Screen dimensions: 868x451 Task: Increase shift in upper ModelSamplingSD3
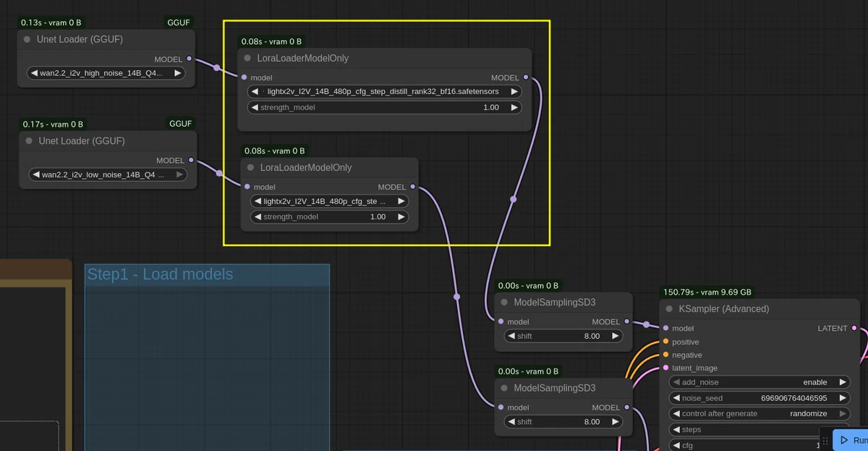pyautogui.click(x=615, y=336)
